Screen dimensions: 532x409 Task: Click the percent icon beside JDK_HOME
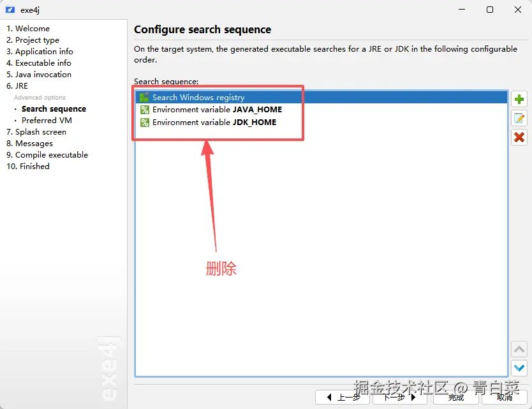tap(145, 123)
